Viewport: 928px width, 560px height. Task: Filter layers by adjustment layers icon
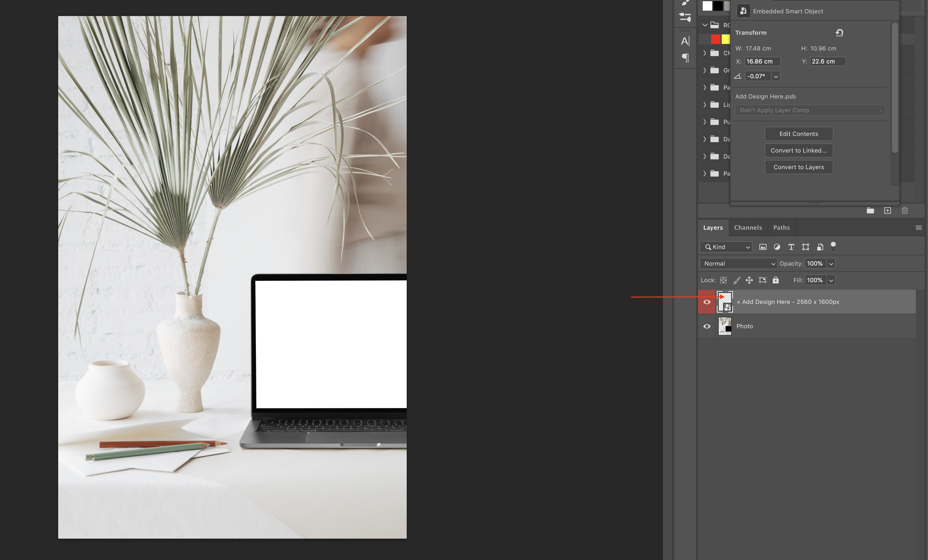click(x=777, y=247)
